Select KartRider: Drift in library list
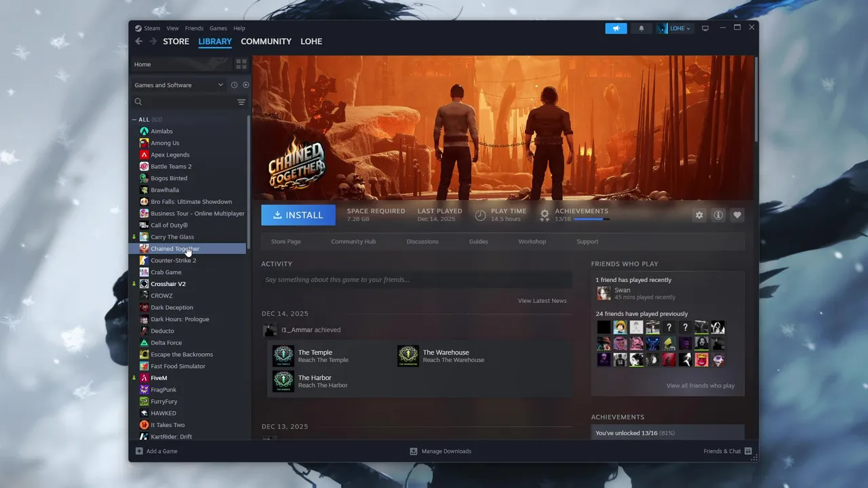 click(172, 437)
